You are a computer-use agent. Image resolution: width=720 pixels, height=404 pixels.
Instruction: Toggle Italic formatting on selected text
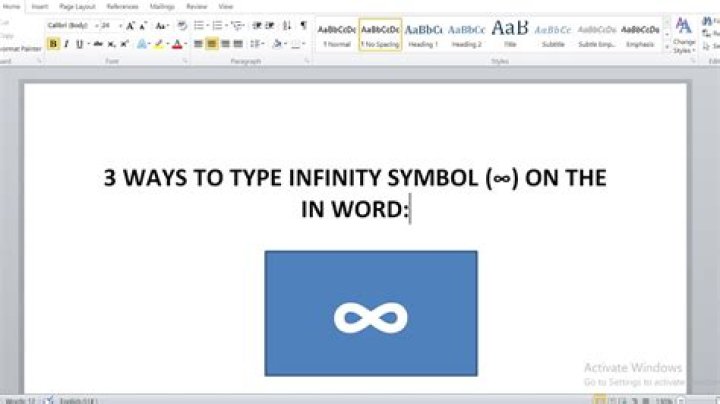66,44
